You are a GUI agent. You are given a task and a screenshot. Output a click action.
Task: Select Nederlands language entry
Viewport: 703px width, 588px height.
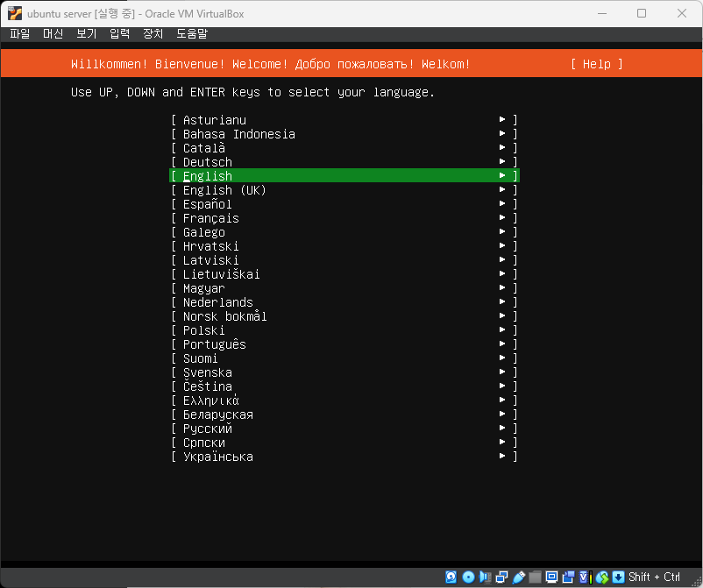click(344, 302)
